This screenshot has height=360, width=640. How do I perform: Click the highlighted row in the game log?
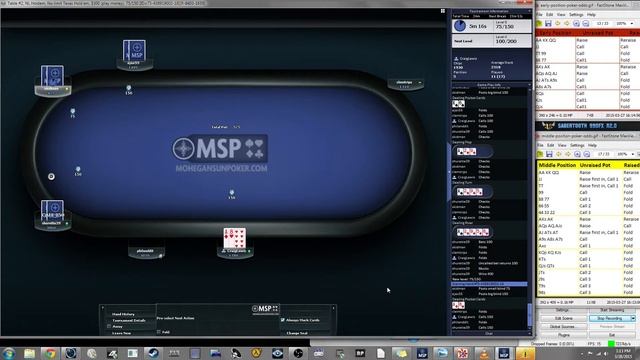pyautogui.click(x=489, y=284)
